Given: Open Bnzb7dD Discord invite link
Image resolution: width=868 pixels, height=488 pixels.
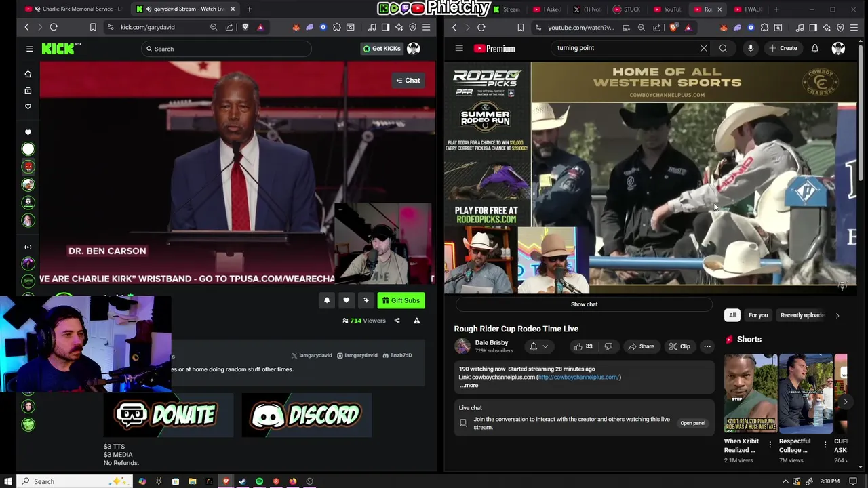Looking at the screenshot, I should 397,355.
